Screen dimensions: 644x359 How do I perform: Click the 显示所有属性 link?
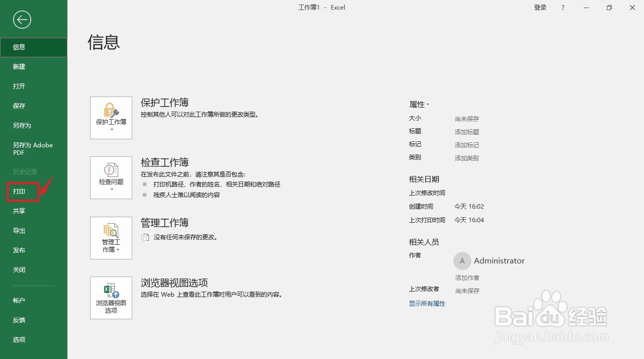coord(427,303)
